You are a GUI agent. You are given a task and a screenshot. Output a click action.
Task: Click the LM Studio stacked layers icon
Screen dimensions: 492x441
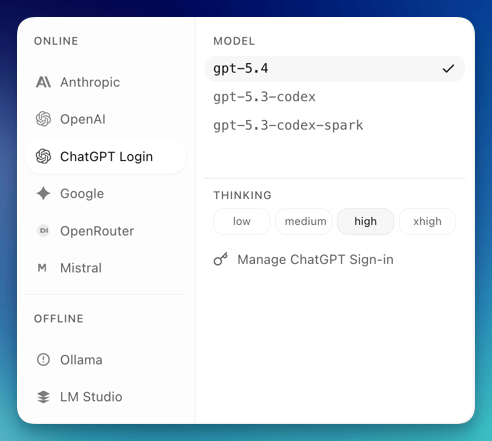pyautogui.click(x=43, y=397)
